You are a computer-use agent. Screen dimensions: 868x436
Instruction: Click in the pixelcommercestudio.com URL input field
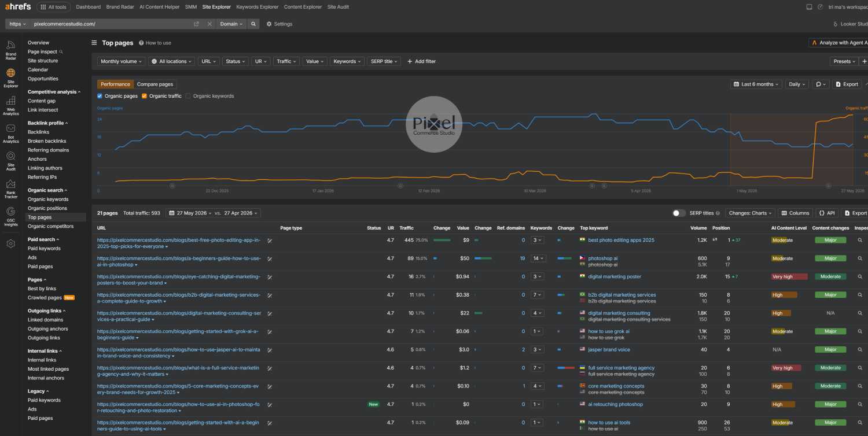(110, 24)
